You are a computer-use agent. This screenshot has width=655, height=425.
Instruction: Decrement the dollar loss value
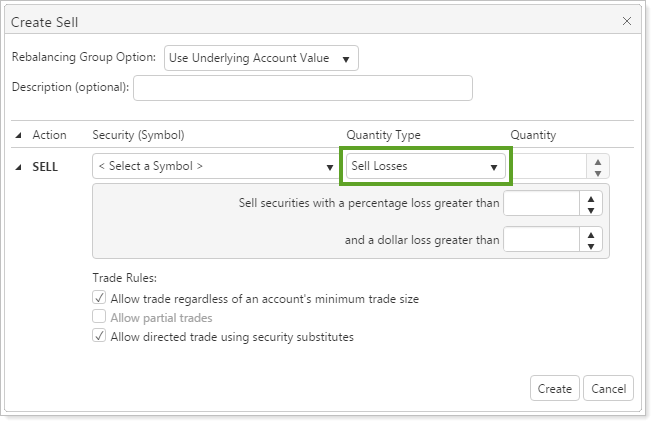(592, 246)
